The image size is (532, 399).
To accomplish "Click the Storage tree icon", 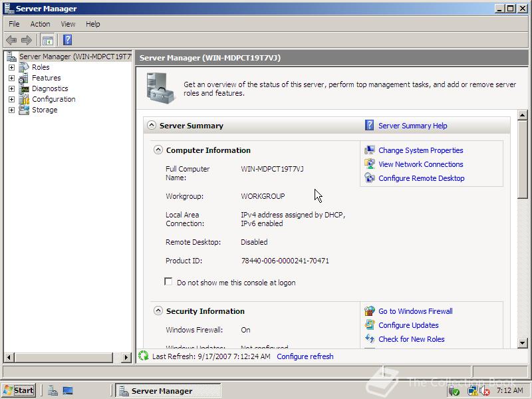I will coord(24,110).
